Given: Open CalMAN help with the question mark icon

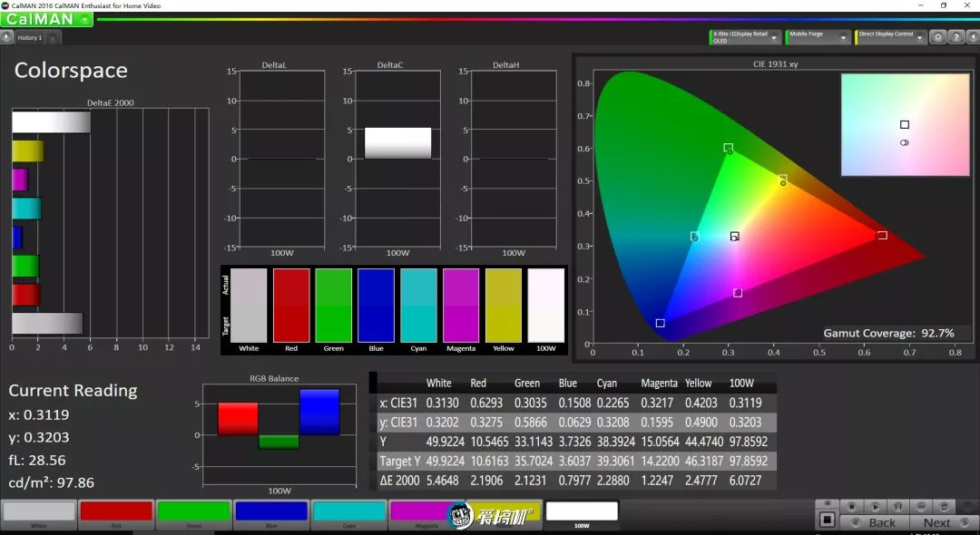Looking at the screenshot, I should click(x=956, y=37).
